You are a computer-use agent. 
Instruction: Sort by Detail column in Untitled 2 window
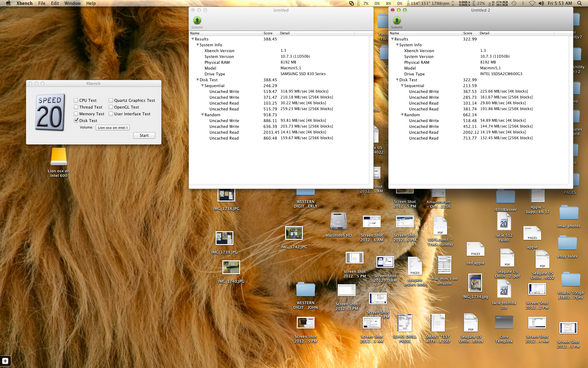point(516,33)
